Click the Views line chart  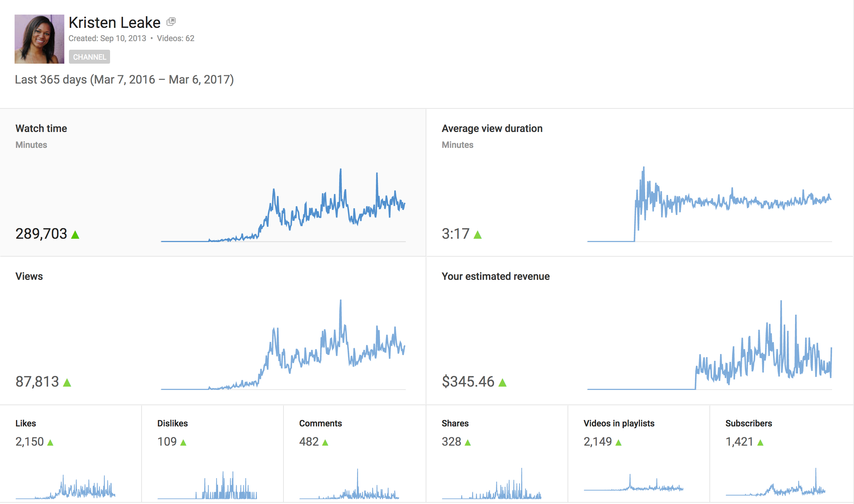click(283, 345)
